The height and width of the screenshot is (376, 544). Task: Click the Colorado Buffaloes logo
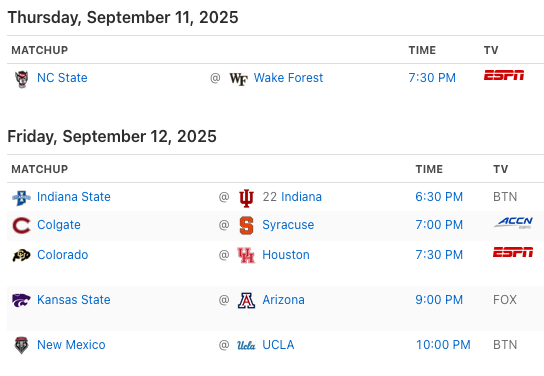point(21,255)
